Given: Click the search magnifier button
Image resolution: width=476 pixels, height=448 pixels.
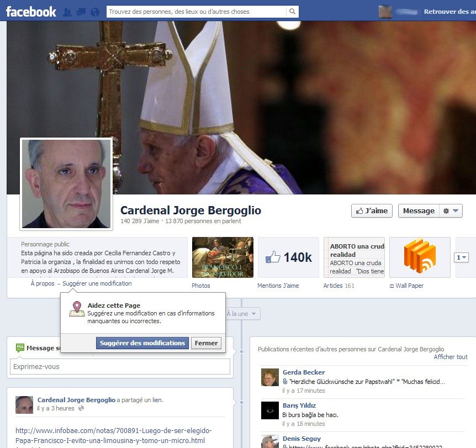Looking at the screenshot, I should [x=293, y=12].
